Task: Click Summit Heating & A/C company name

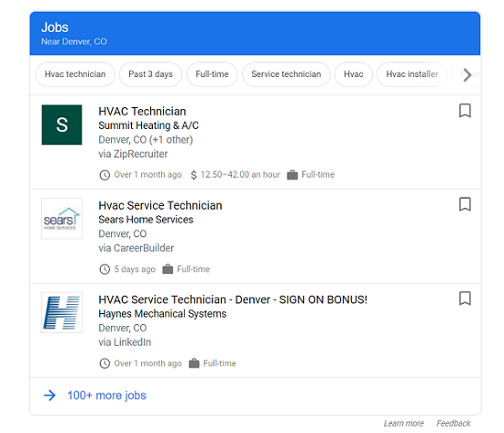Action: click(148, 125)
